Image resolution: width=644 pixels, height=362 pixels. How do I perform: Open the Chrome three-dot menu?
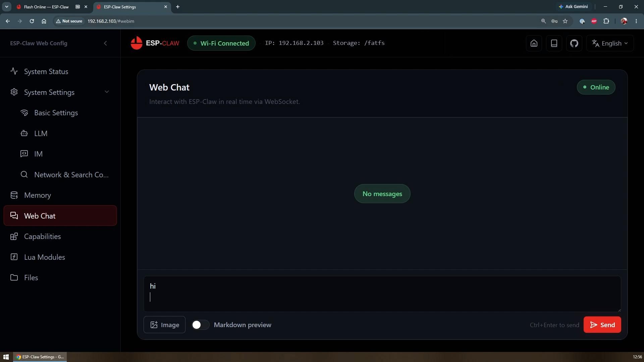pyautogui.click(x=636, y=21)
